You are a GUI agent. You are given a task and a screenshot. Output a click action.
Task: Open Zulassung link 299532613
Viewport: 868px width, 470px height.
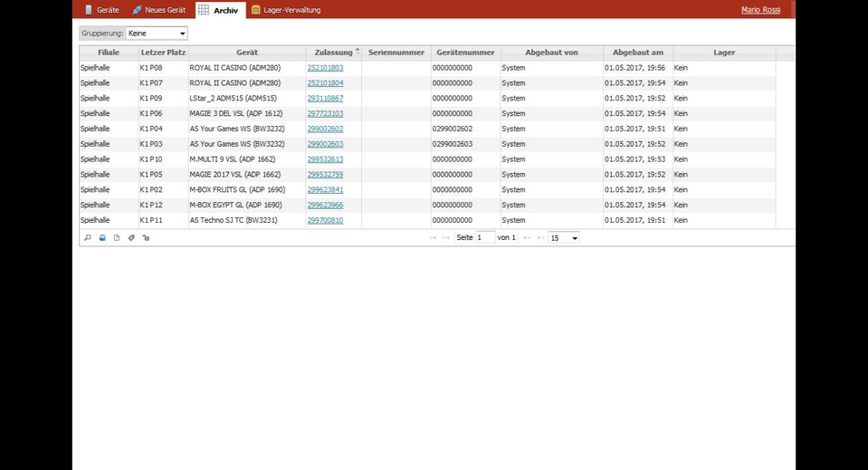(x=325, y=158)
